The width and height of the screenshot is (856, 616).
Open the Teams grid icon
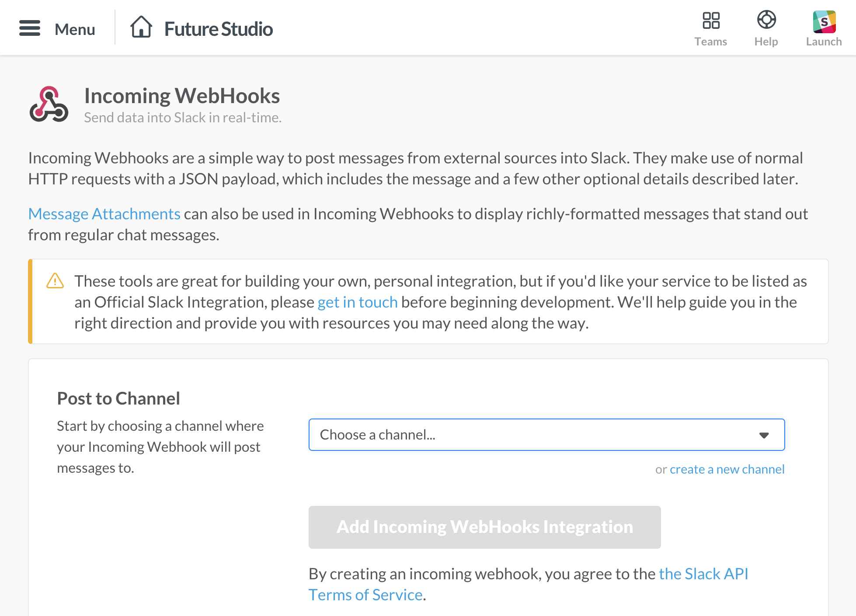[711, 21]
